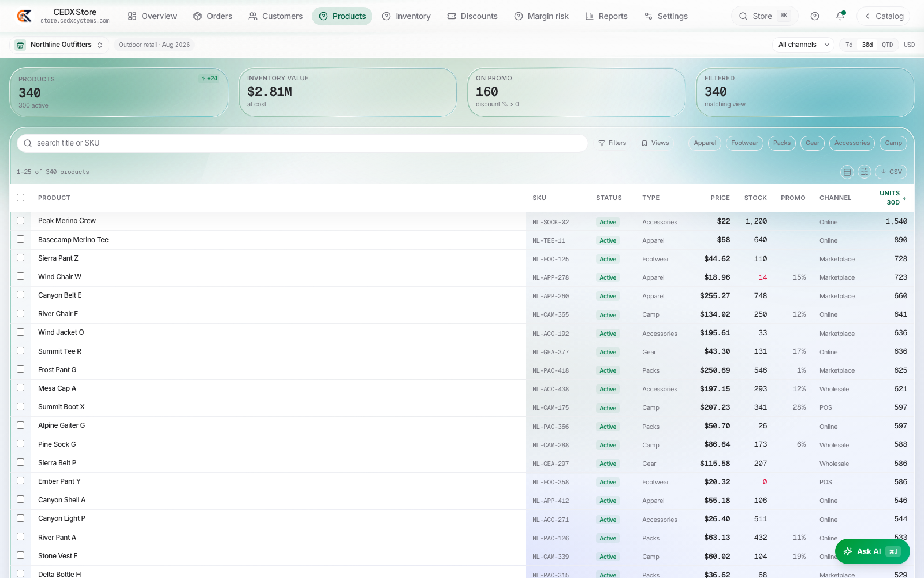Click the USD currency label
The height and width of the screenshot is (578, 924).
pos(909,45)
